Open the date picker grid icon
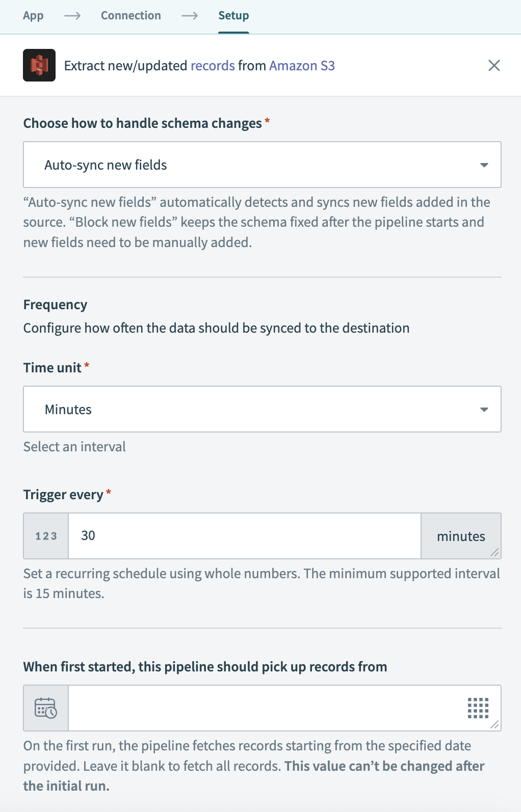 tap(478, 708)
